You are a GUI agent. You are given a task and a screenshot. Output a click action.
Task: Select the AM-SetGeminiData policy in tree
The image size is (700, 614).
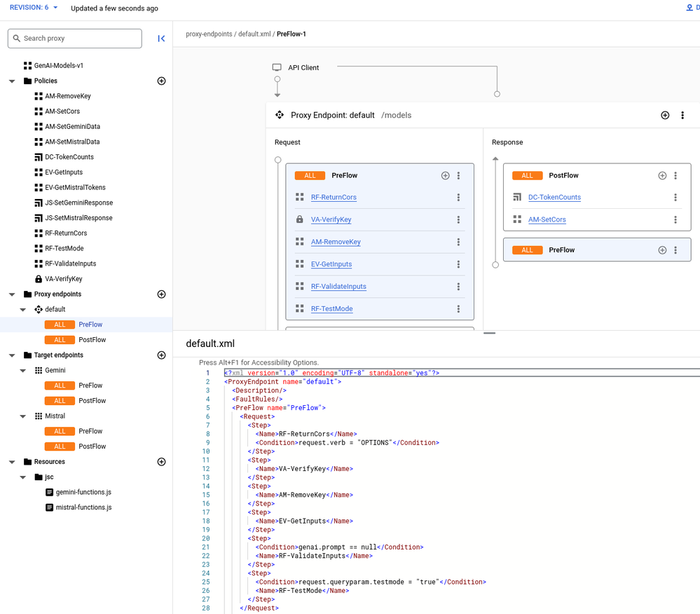(72, 126)
